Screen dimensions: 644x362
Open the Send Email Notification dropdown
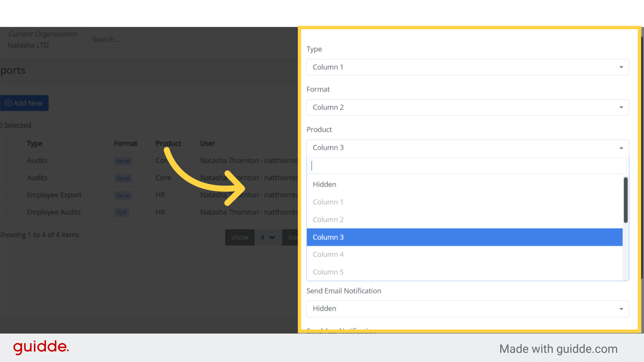pyautogui.click(x=468, y=308)
